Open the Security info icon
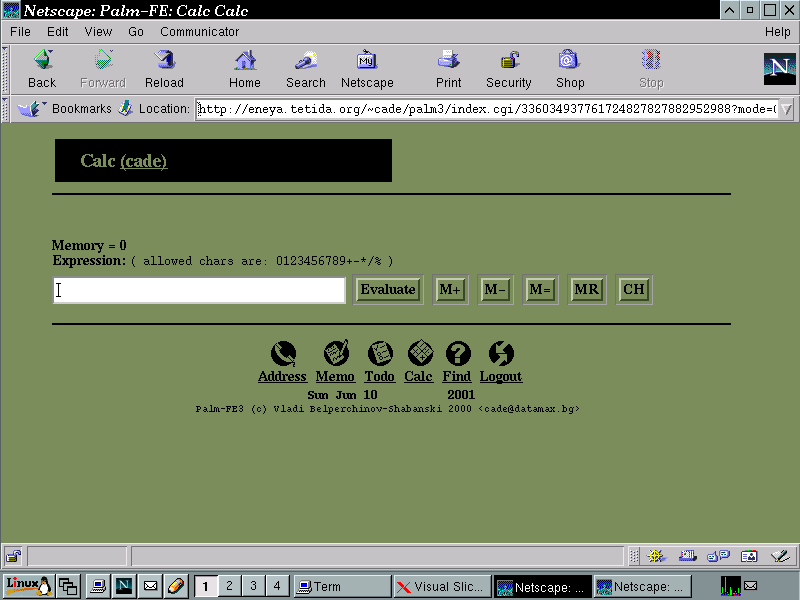Screen dimensions: 800x600 509,61
